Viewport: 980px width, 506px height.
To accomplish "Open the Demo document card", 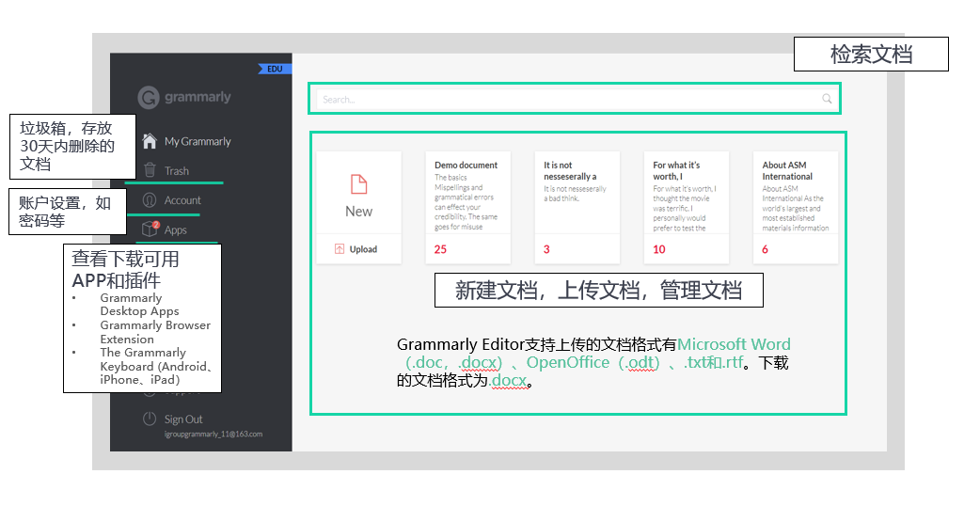I will pyautogui.click(x=467, y=208).
